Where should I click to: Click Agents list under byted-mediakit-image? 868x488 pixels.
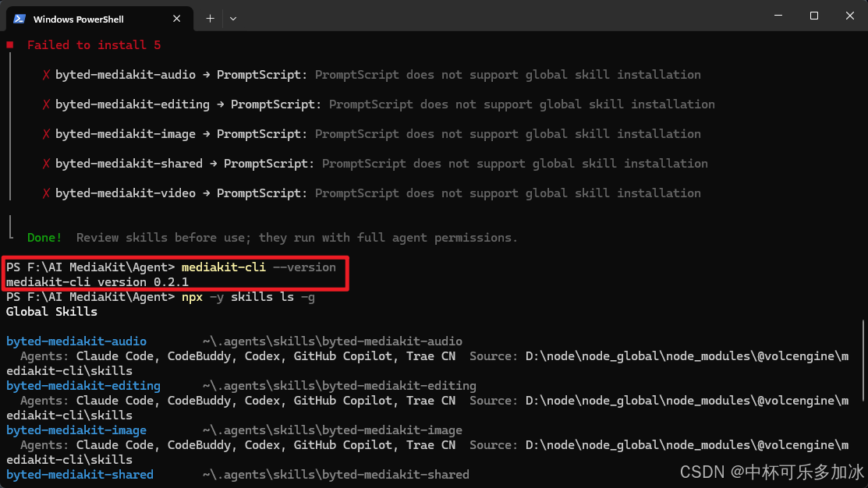point(238,445)
